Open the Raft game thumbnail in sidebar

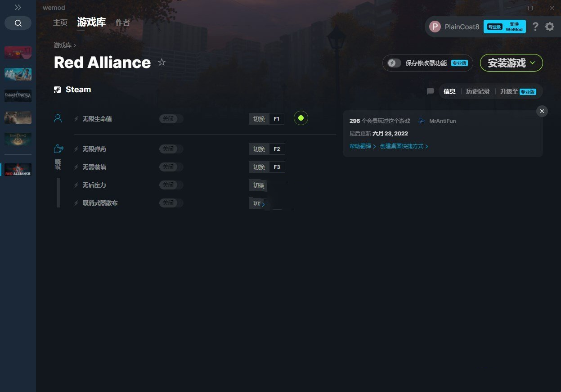(18, 74)
